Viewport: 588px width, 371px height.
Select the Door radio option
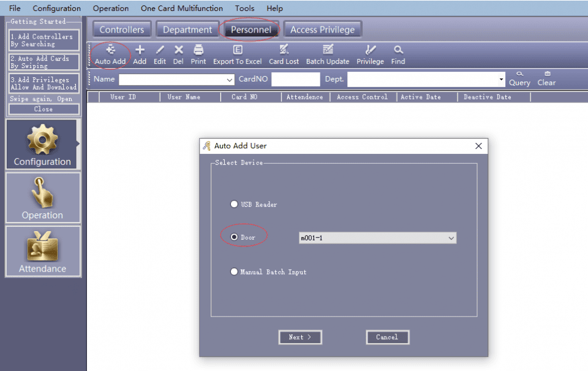click(x=234, y=237)
